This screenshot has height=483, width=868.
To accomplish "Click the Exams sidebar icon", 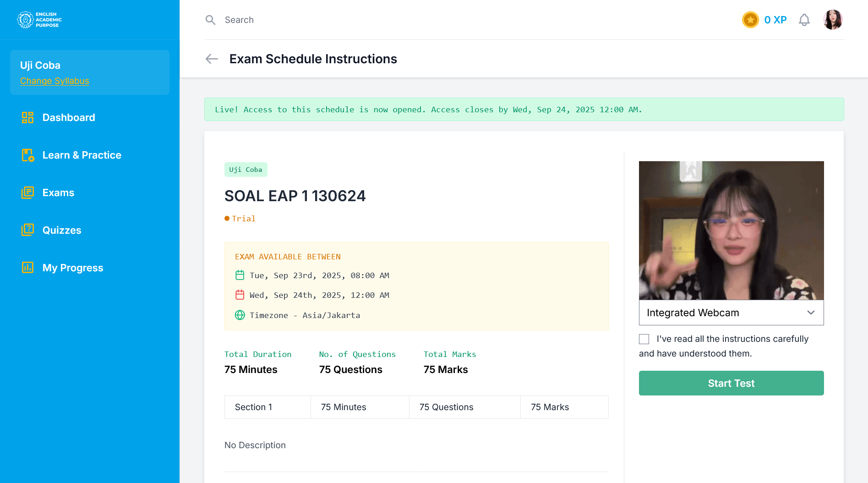I will tap(27, 192).
